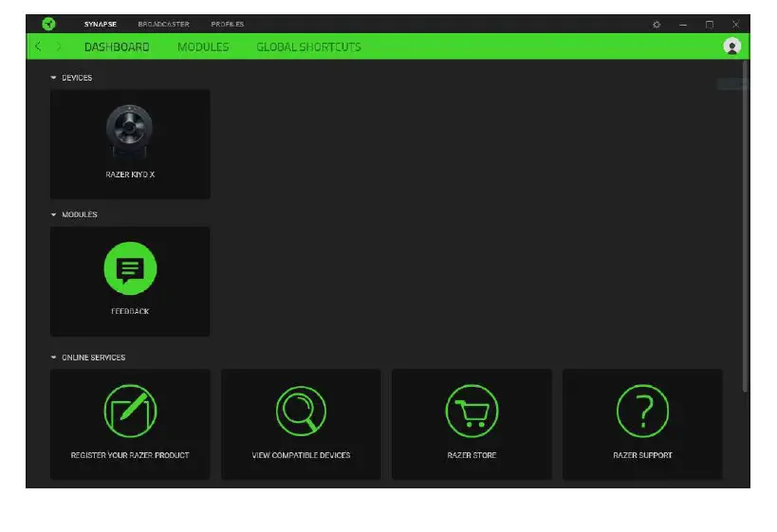The width and height of the screenshot is (777, 532).
Task: Go back with the left arrow
Action: coord(38,46)
